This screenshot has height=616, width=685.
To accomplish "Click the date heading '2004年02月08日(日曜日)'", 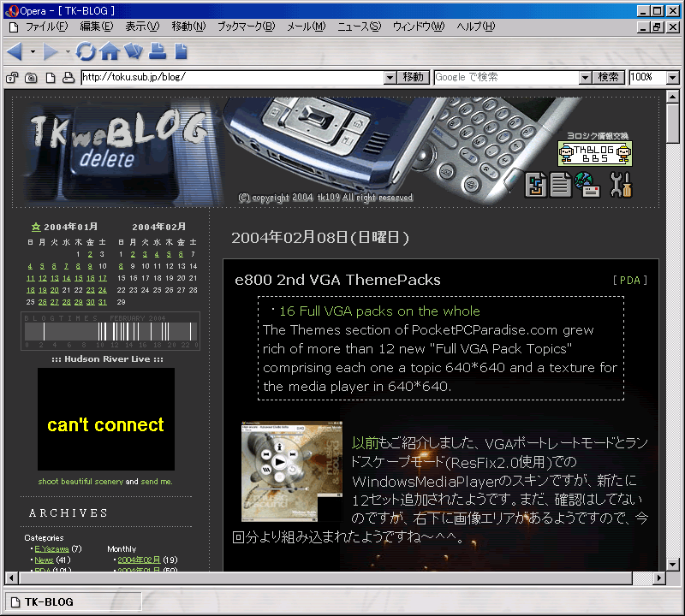I will coord(320,238).
